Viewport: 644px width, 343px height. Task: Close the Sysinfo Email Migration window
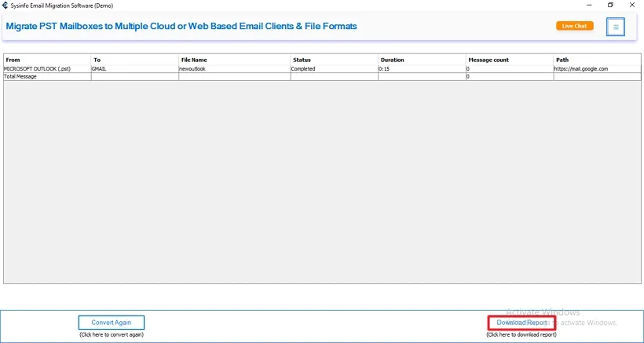632,5
